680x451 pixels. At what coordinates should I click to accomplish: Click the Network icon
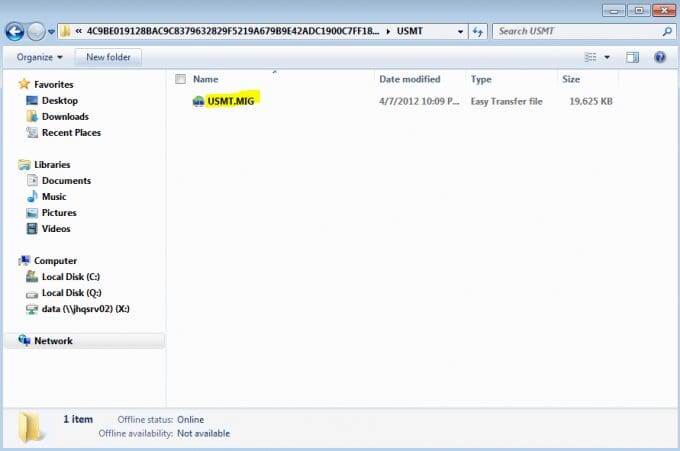pyautogui.click(x=24, y=340)
